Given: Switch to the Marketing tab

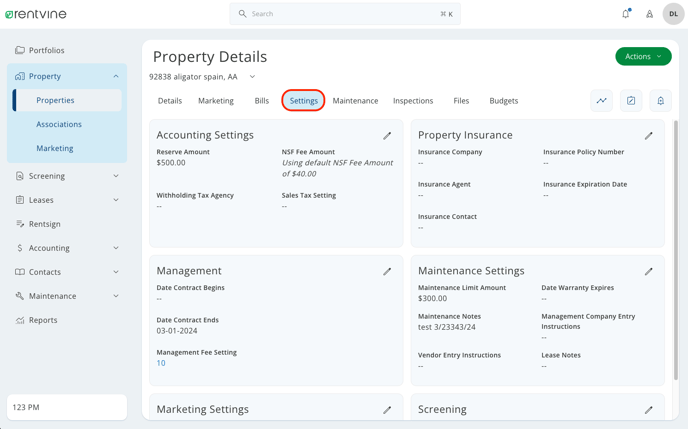Looking at the screenshot, I should 216,101.
